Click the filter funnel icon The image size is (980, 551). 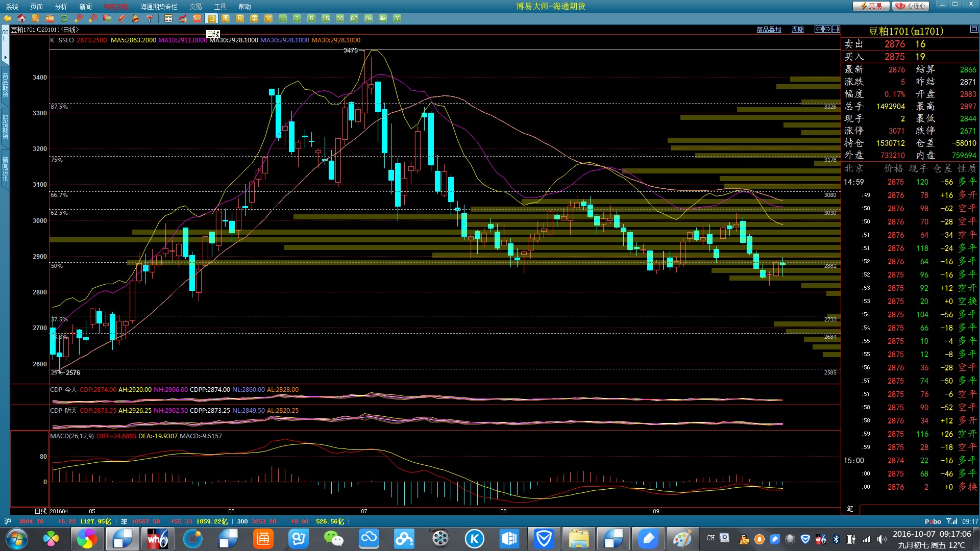[x=150, y=18]
